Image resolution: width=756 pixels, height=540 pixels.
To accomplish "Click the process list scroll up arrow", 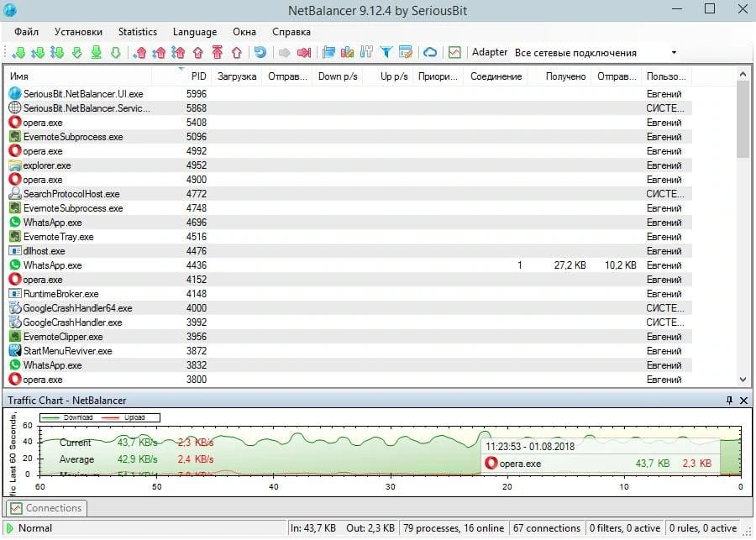I will click(x=743, y=74).
